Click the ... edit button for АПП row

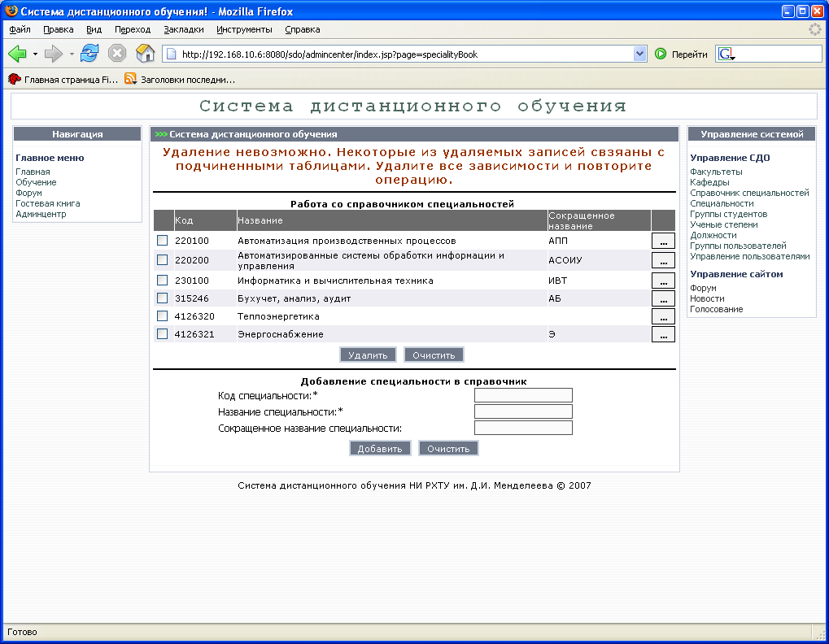[x=663, y=241]
